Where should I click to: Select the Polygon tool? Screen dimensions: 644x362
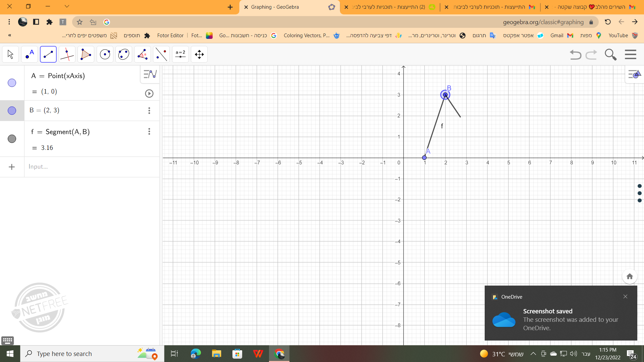[86, 54]
